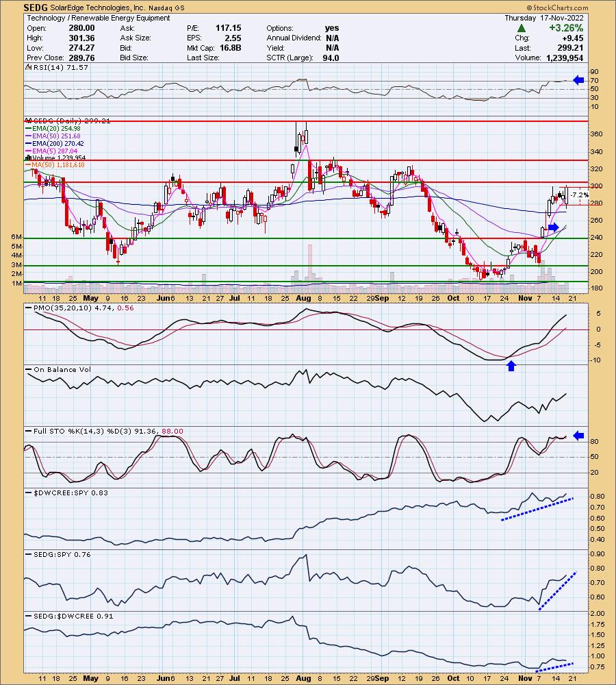The height and width of the screenshot is (685, 616).
Task: Click the EMA(50) purple legend line
Action: pos(28,136)
